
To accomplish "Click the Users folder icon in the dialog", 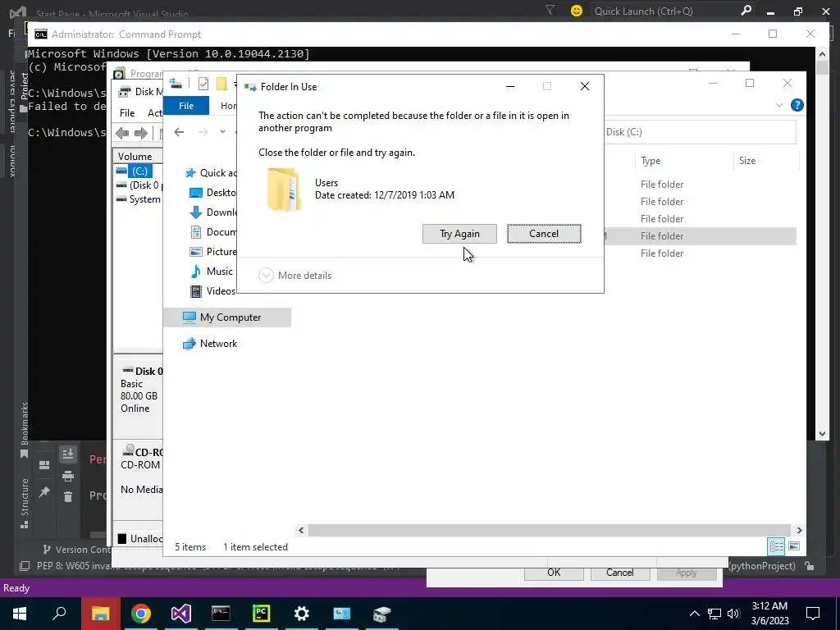I will coord(283,189).
